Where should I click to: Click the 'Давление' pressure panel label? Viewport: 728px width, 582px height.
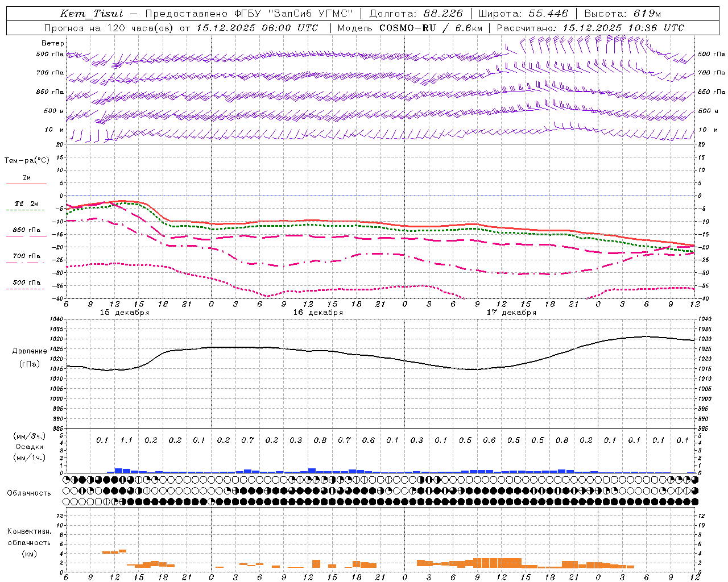(30, 351)
